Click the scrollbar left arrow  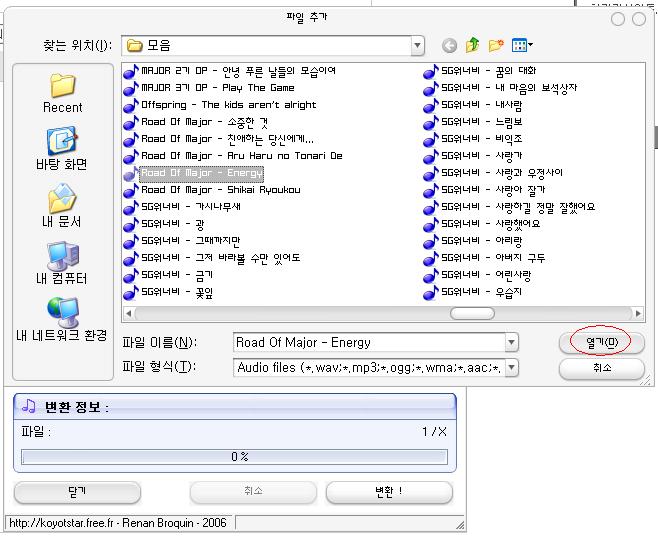pyautogui.click(x=129, y=313)
